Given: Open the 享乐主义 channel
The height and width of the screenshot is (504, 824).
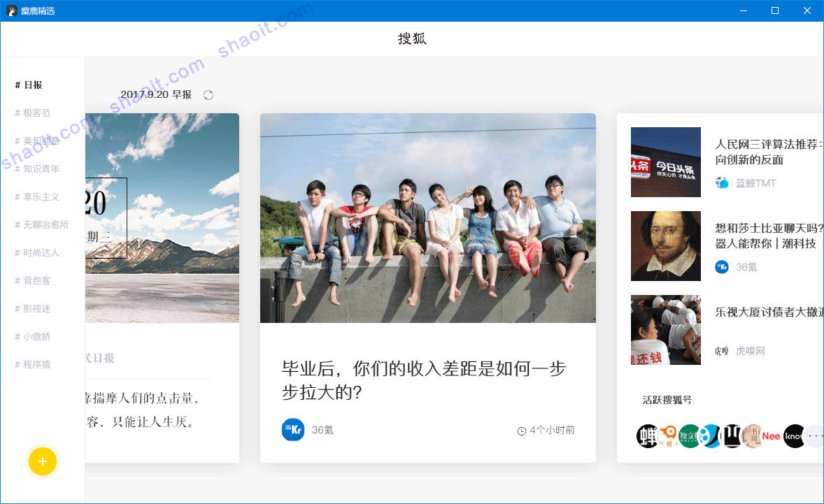Looking at the screenshot, I should click(37, 197).
